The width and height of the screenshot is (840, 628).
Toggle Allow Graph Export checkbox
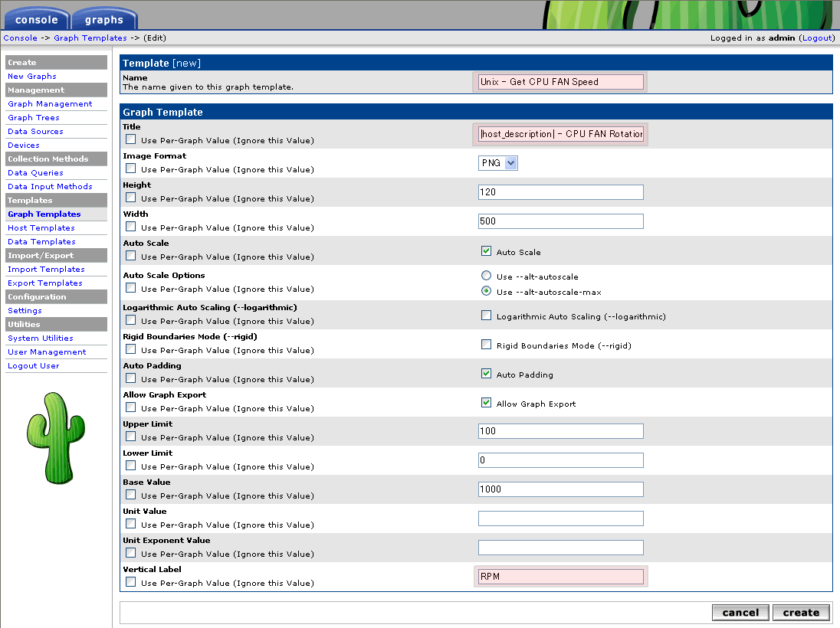point(486,403)
